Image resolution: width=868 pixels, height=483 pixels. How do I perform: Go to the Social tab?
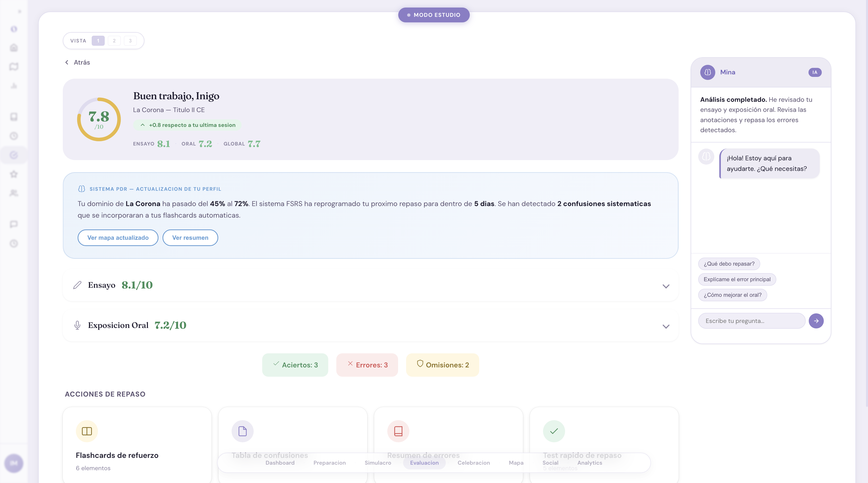tap(550, 463)
